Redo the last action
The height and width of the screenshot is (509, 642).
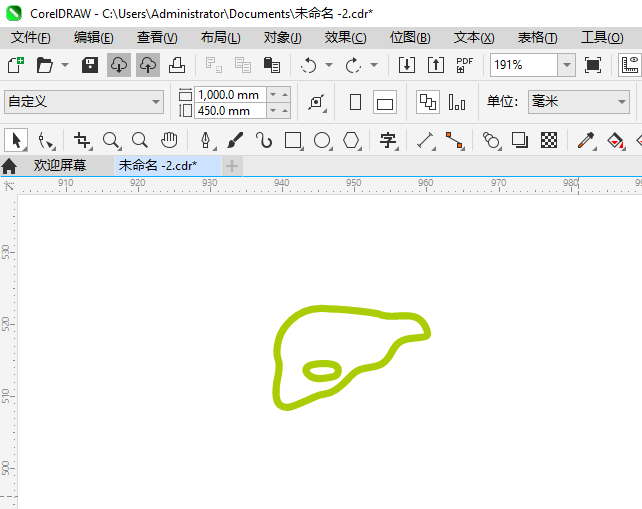tap(353, 65)
